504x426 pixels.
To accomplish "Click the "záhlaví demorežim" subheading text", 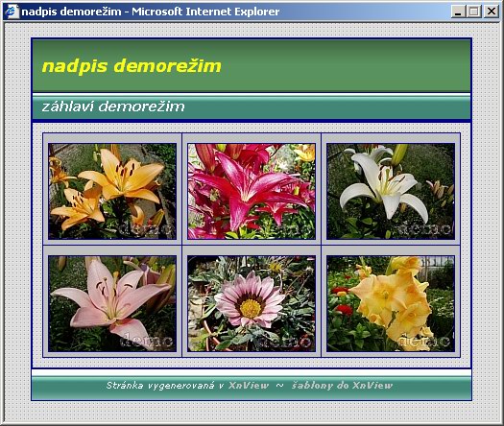I will (x=113, y=106).
